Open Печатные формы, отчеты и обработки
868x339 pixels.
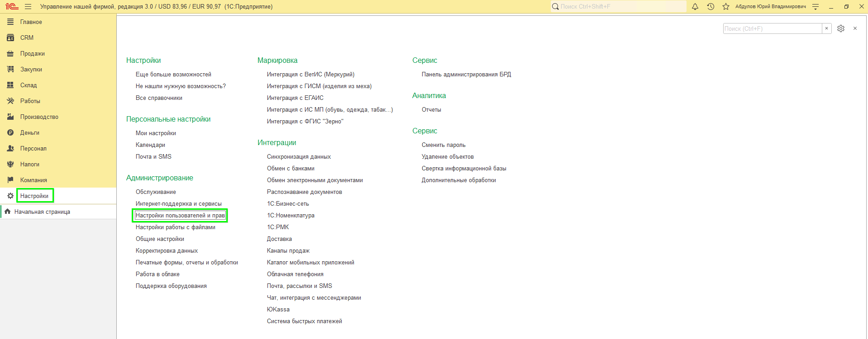[187, 262]
